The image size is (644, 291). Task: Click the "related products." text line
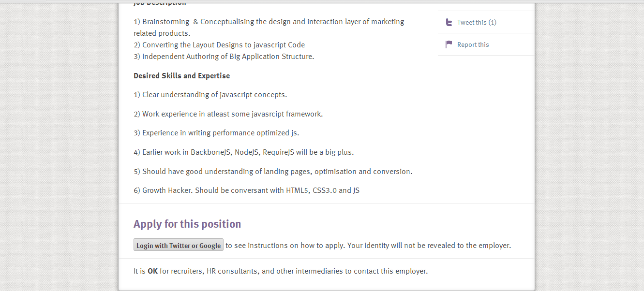(x=162, y=33)
